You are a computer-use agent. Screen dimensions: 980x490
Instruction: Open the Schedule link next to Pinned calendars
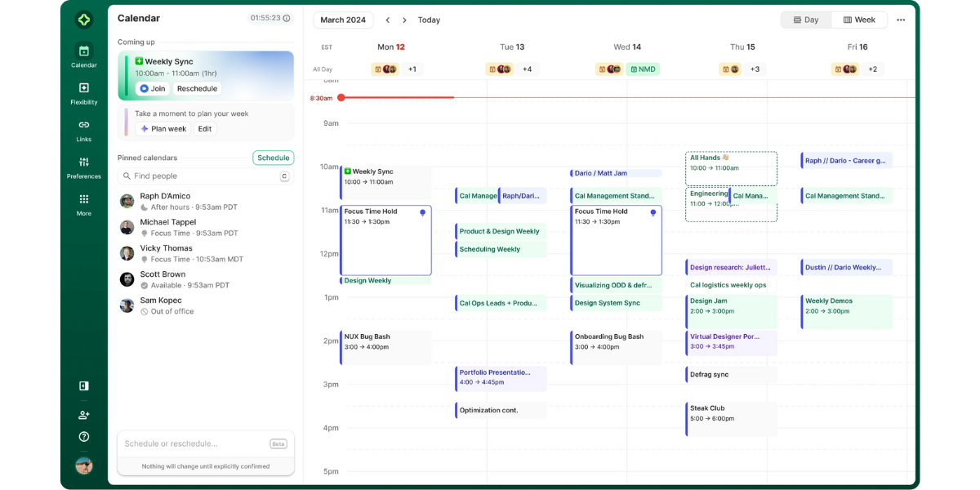pos(273,157)
